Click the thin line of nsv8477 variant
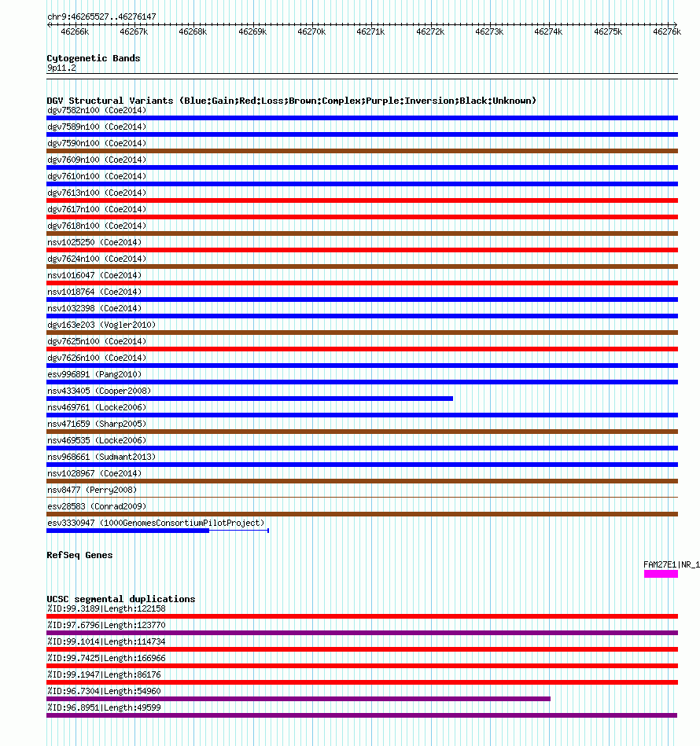This screenshot has width=700, height=746. point(362,498)
